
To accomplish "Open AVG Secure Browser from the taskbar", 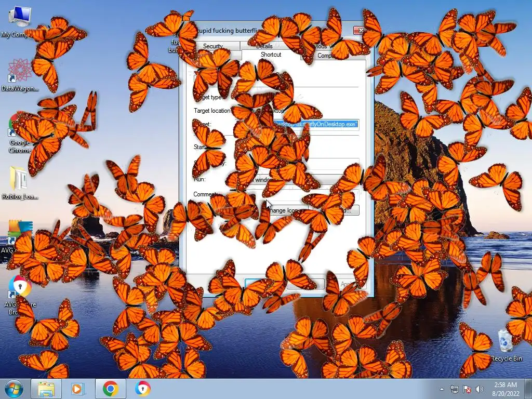I will 142,389.
